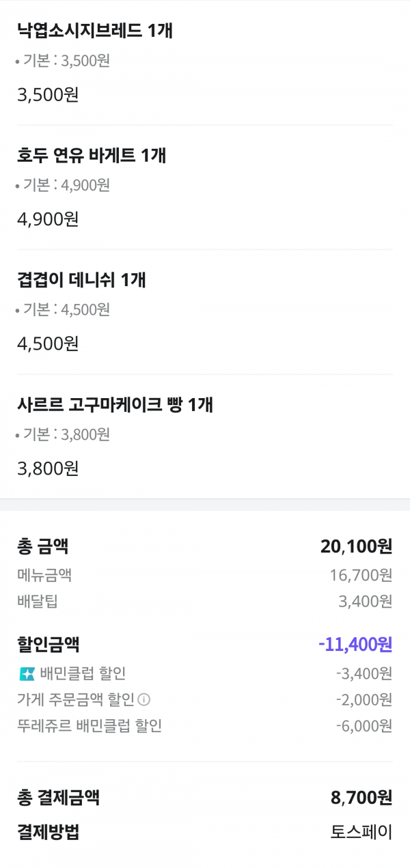Tap the 겹겹이 데니쉬 1개 item title
This screenshot has height=868, width=410.
tap(81, 280)
